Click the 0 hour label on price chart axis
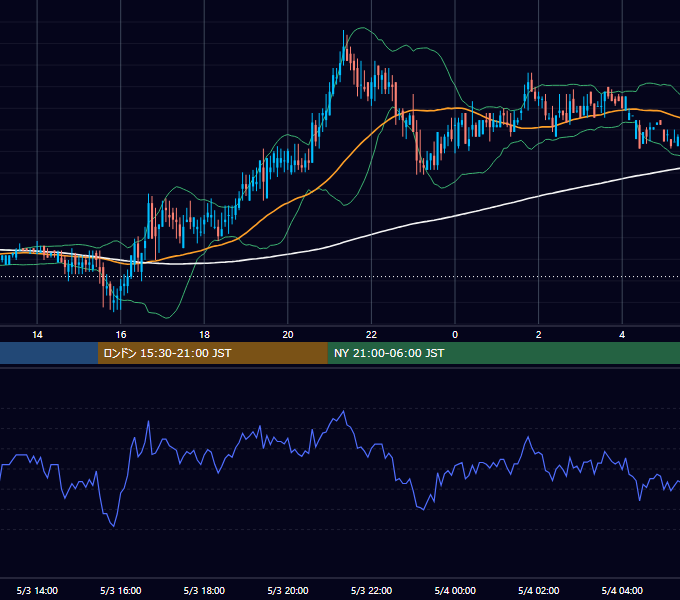The image size is (680, 600). tap(455, 335)
